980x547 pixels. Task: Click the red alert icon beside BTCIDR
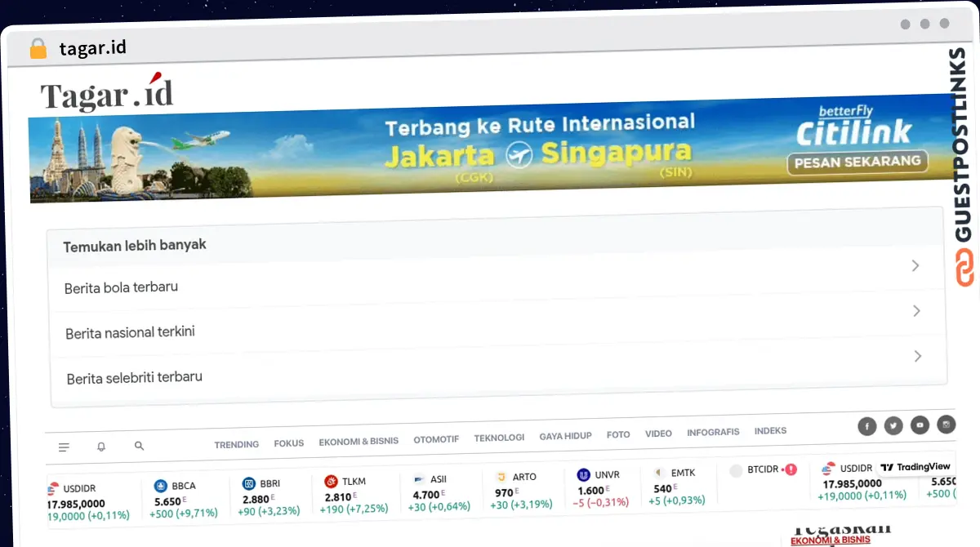click(790, 469)
